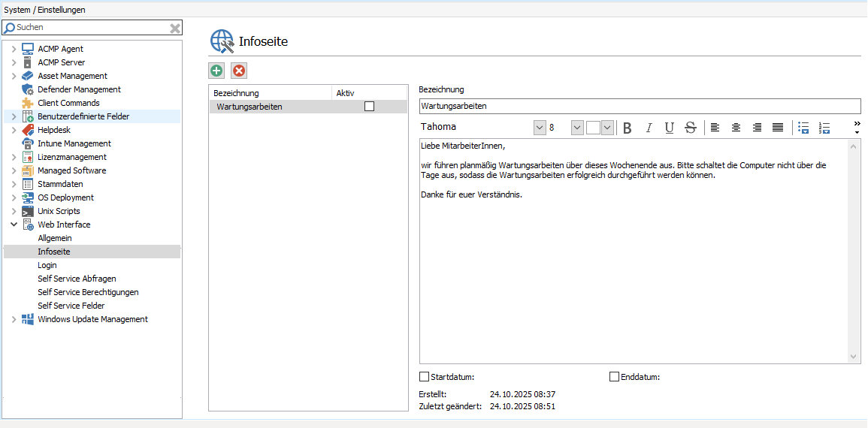Click the Lizenzmanagement certificate icon
This screenshot has width=868, height=428.
[x=28, y=157]
